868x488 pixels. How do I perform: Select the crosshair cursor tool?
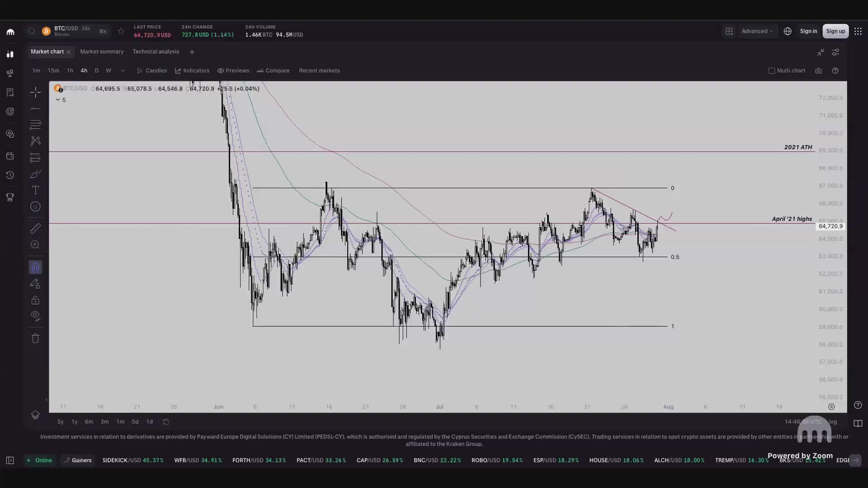35,92
